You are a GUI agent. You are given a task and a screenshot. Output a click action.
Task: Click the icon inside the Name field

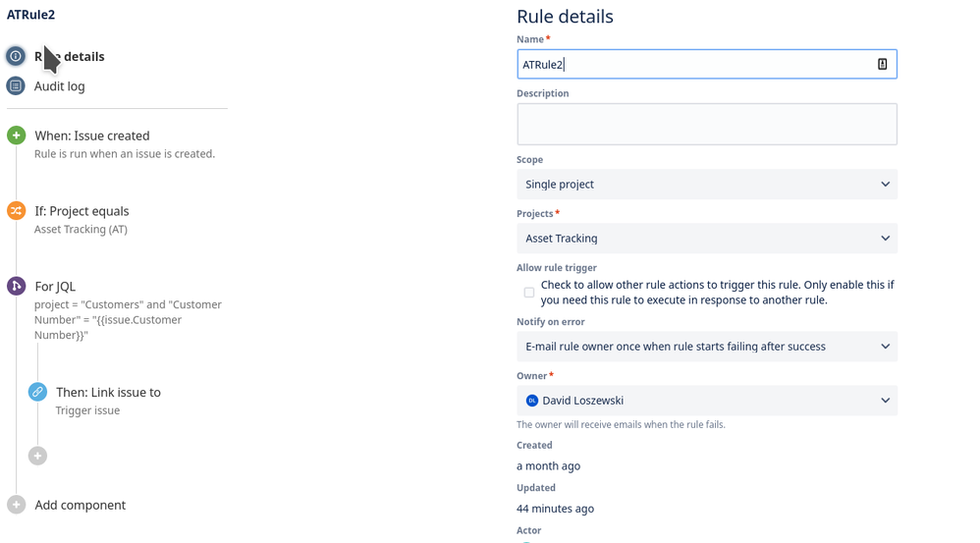pos(882,64)
